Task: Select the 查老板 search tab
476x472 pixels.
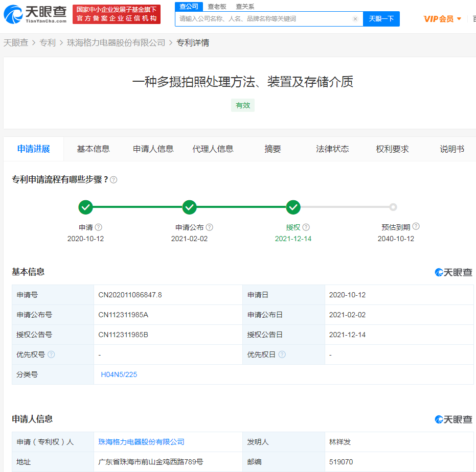Action: (217, 6)
